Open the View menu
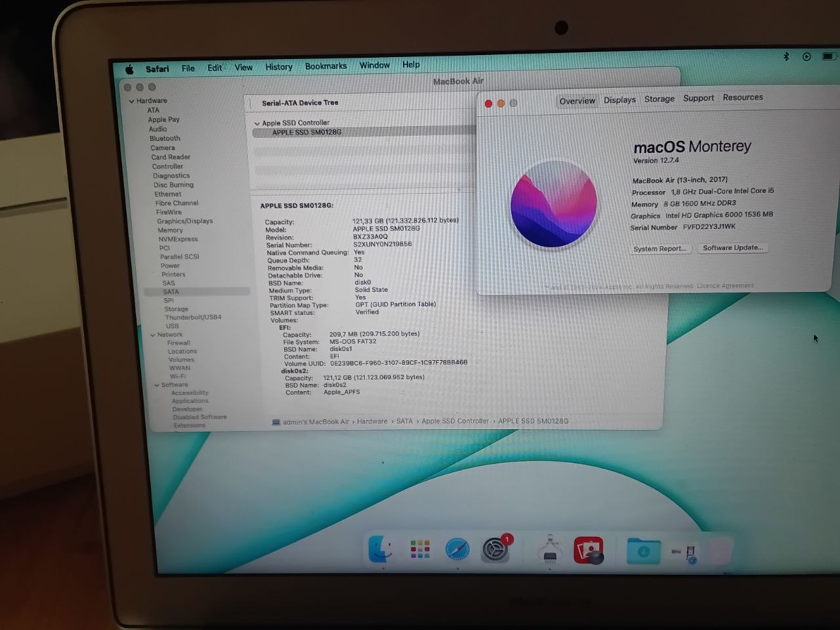Screen dimensions: 840x630 [x=243, y=67]
